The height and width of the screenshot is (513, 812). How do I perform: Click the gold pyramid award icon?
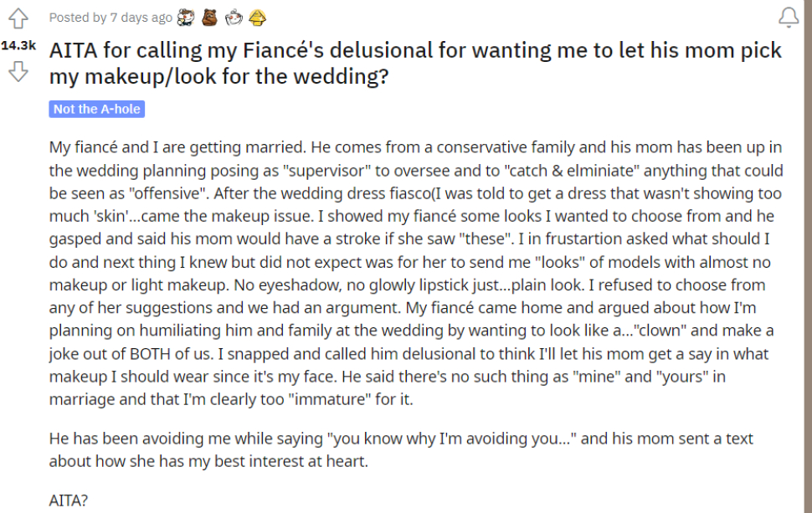(257, 18)
